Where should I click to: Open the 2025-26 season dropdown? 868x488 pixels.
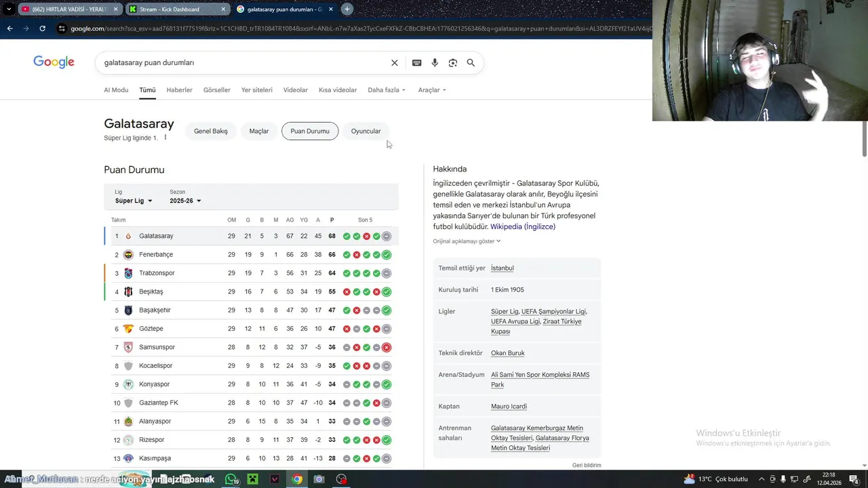click(185, 201)
